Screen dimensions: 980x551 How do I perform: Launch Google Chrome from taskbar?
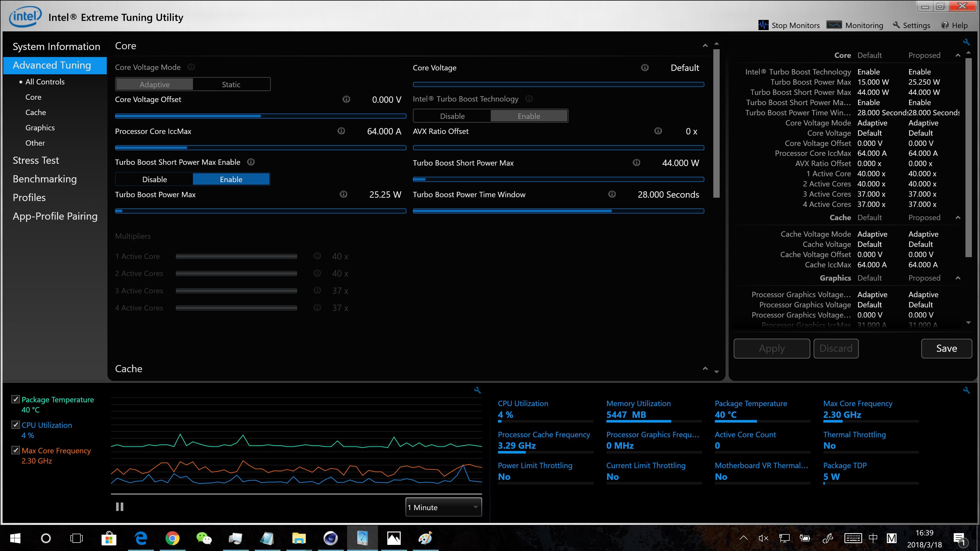172,538
